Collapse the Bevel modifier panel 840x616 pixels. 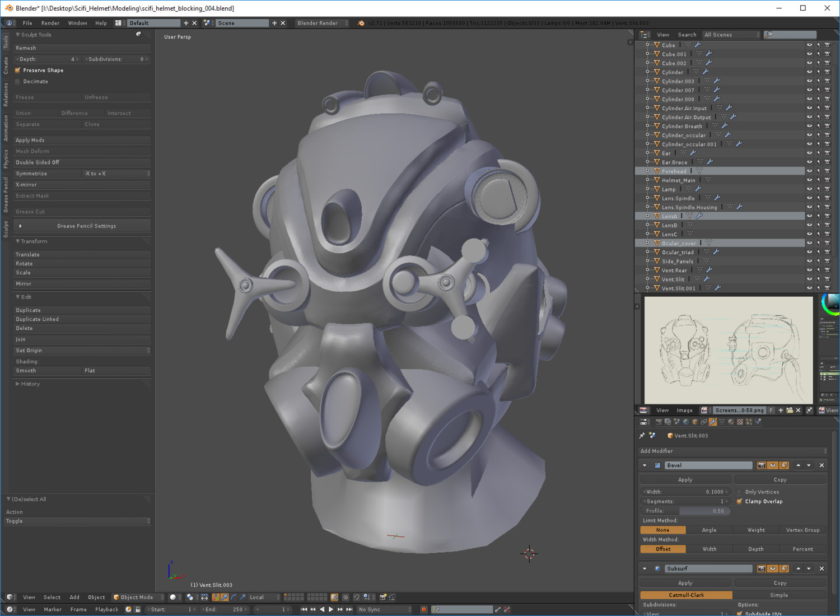(645, 465)
